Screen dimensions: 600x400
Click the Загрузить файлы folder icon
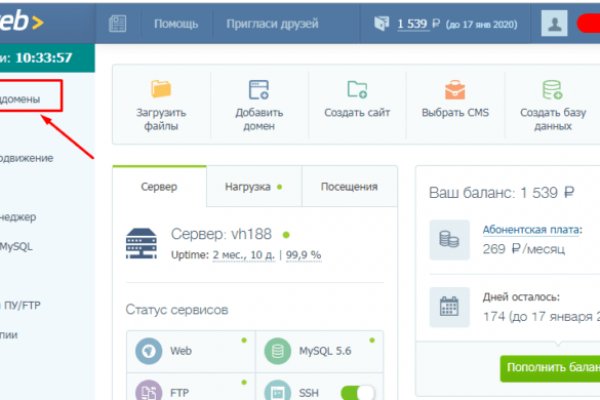click(x=161, y=90)
